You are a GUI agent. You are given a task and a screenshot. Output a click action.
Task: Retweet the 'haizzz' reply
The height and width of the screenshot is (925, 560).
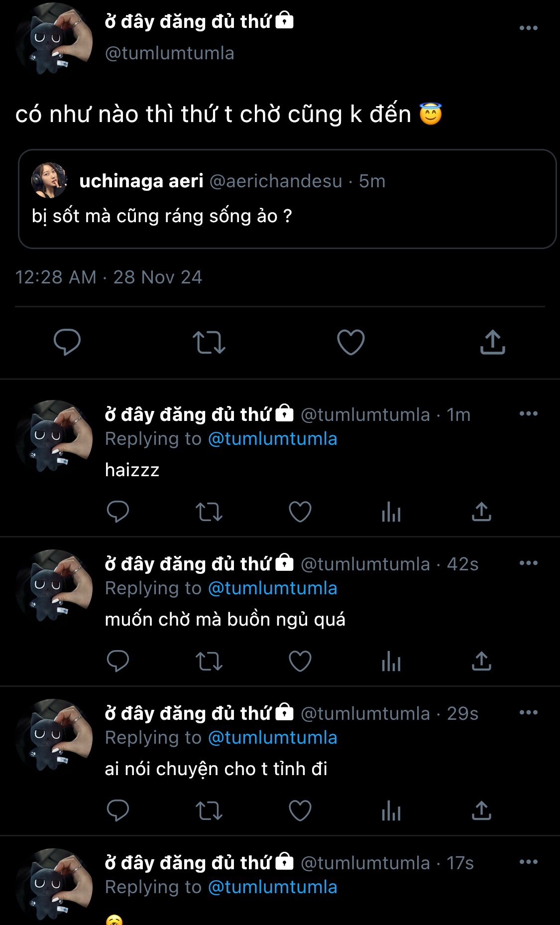click(209, 512)
